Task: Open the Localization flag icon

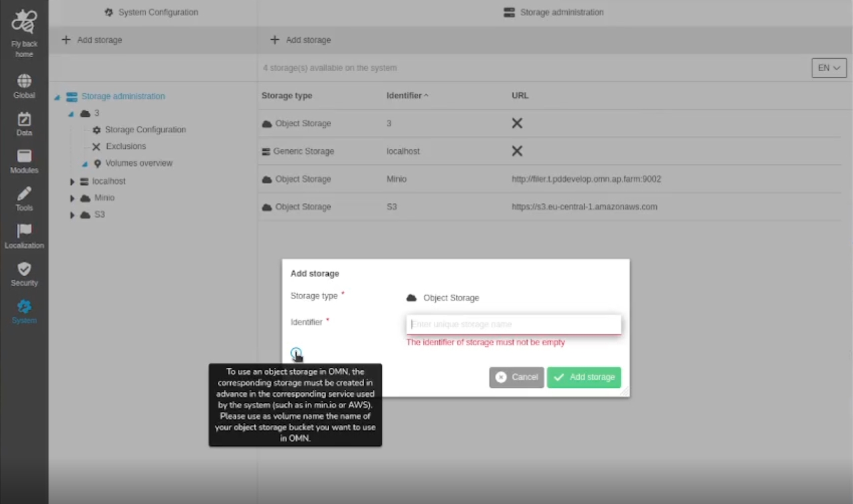Action: (24, 231)
